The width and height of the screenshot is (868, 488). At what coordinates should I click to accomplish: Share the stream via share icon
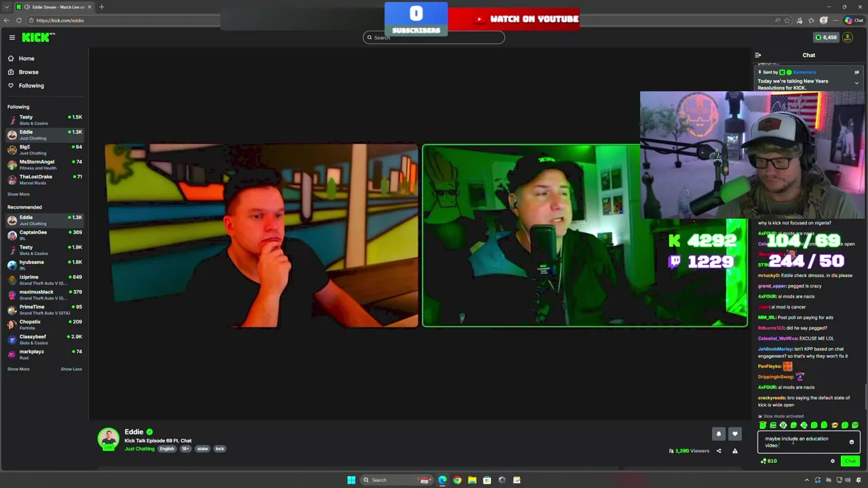tap(719, 451)
